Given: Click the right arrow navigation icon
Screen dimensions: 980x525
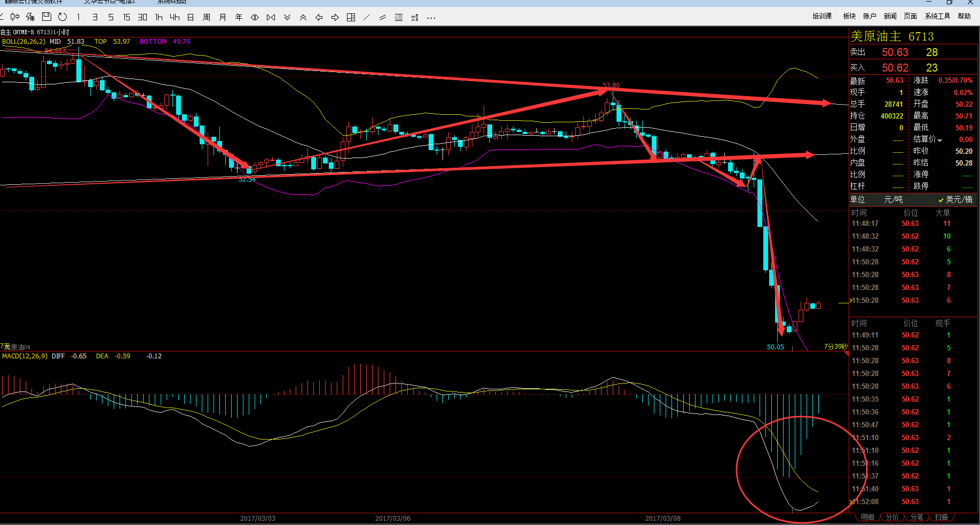Looking at the screenshot, I should [335, 17].
